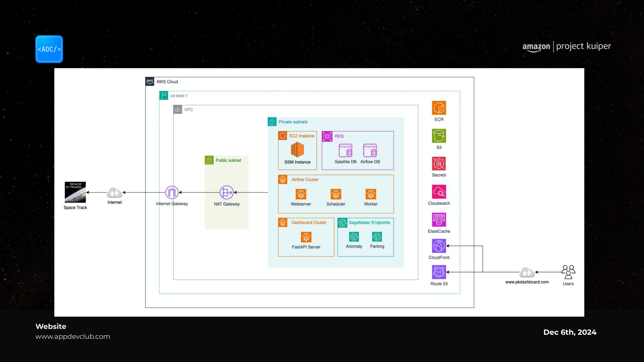Select the Cloudwatch icon

click(439, 192)
